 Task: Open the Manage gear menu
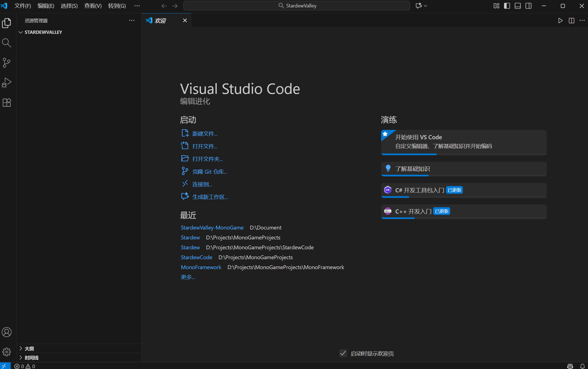[x=7, y=352]
